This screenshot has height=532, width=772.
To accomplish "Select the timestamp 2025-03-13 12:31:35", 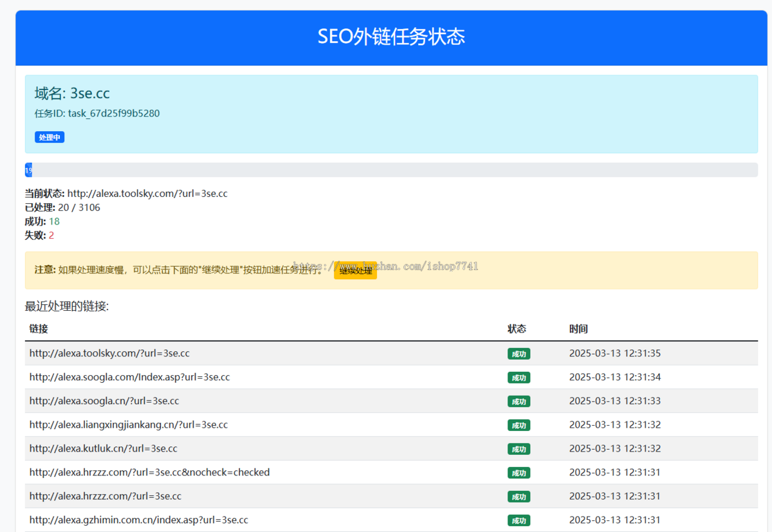I will (615, 353).
